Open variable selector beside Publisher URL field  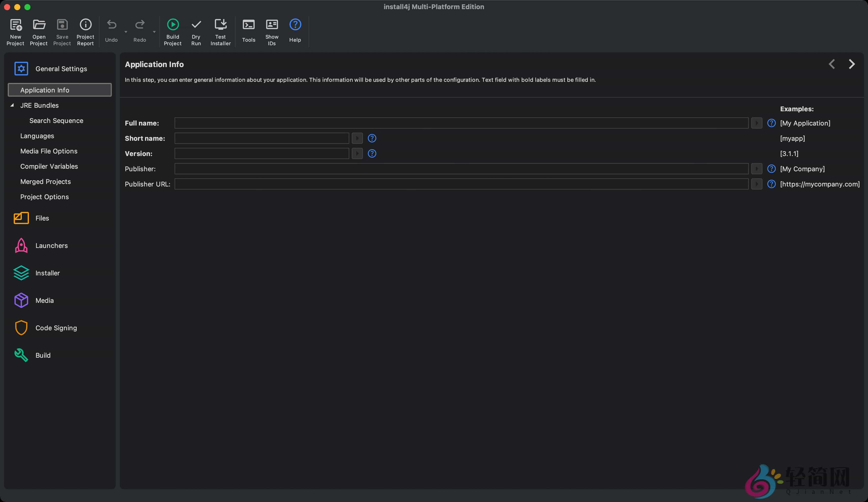click(x=756, y=184)
